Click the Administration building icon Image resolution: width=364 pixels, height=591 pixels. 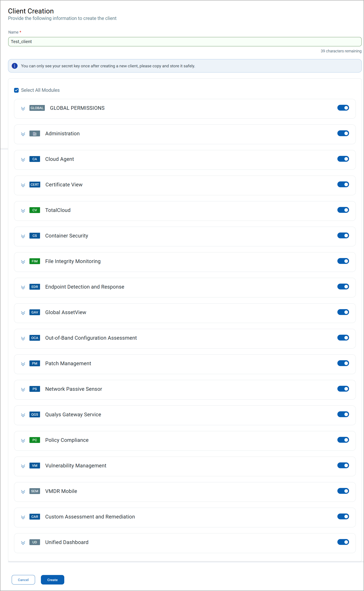click(x=35, y=133)
